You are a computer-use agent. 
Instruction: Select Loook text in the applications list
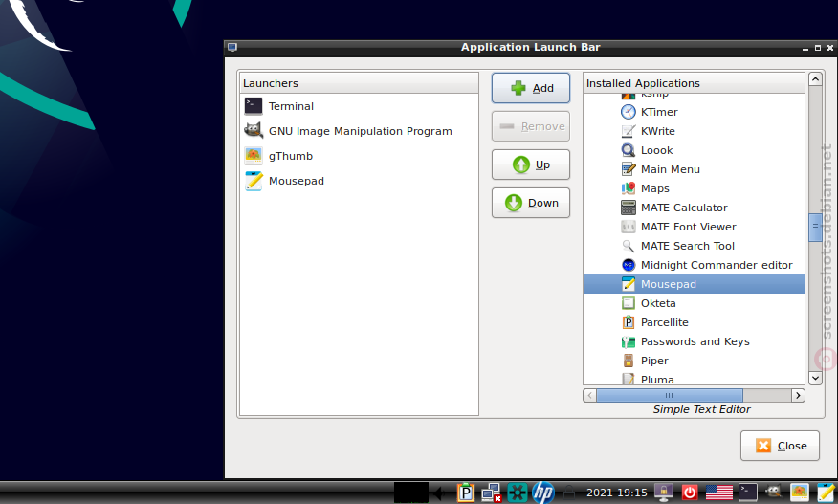click(x=657, y=151)
